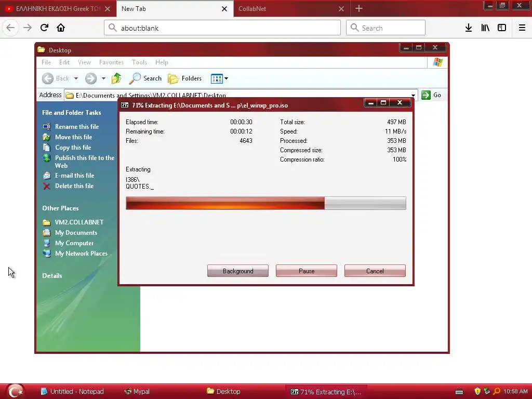Click Publish this file to the Web icon
The width and height of the screenshot is (532, 399).
tap(47, 158)
